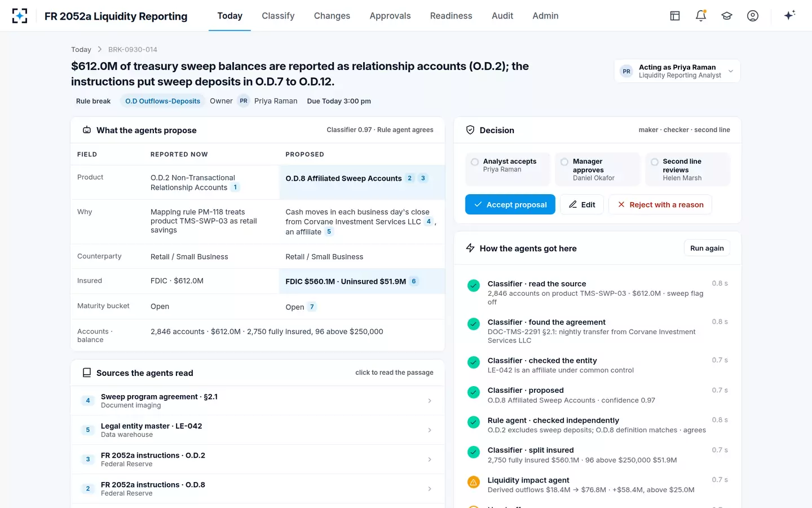Click the warning icon for Liquidity impact agent
The image size is (812, 508).
click(474, 482)
